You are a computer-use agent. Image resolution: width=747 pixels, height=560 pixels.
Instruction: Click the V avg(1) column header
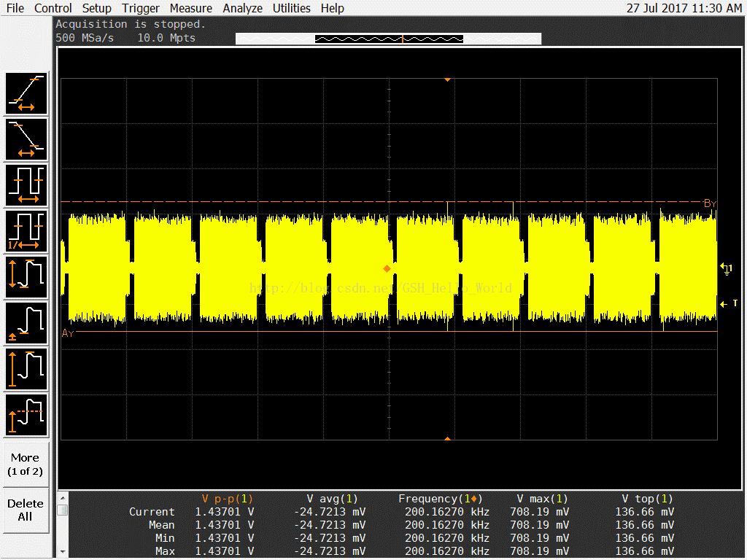tap(332, 499)
